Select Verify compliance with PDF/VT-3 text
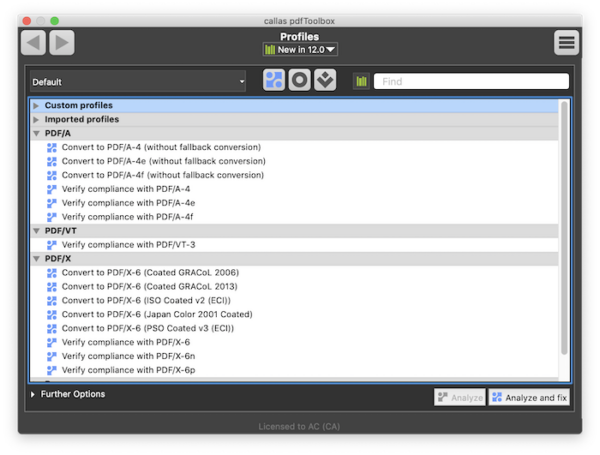Image resolution: width=600 pixels, height=455 pixels. tap(128, 245)
